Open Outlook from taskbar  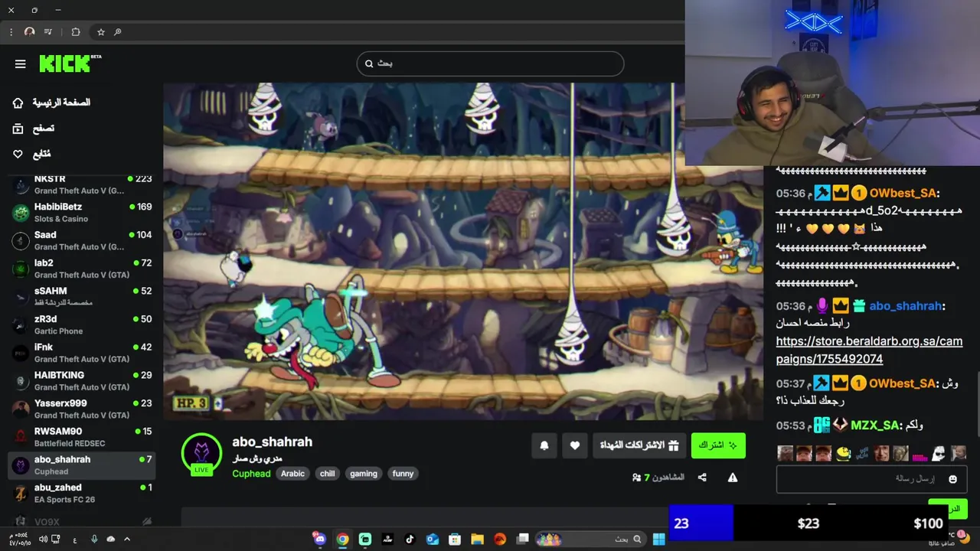pyautogui.click(x=433, y=540)
